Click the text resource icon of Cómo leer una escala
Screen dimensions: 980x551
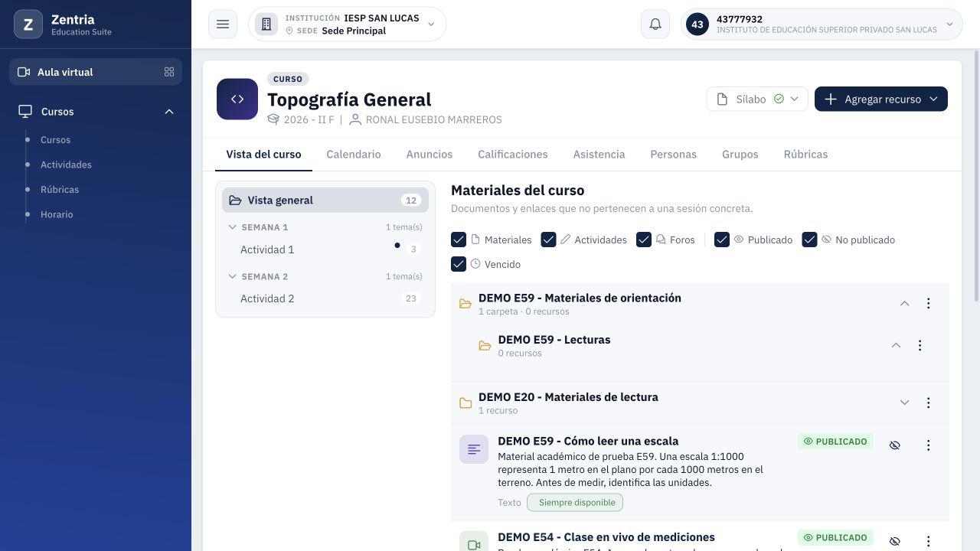point(474,449)
